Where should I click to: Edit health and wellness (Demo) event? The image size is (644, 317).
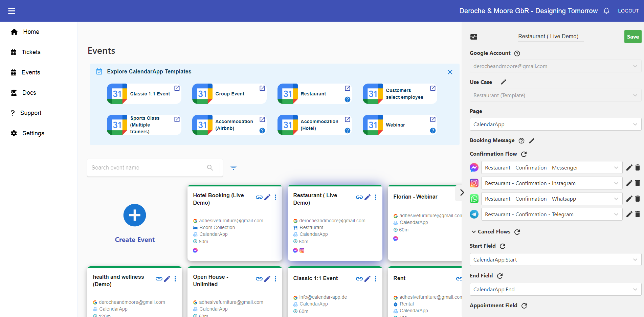[167, 279]
